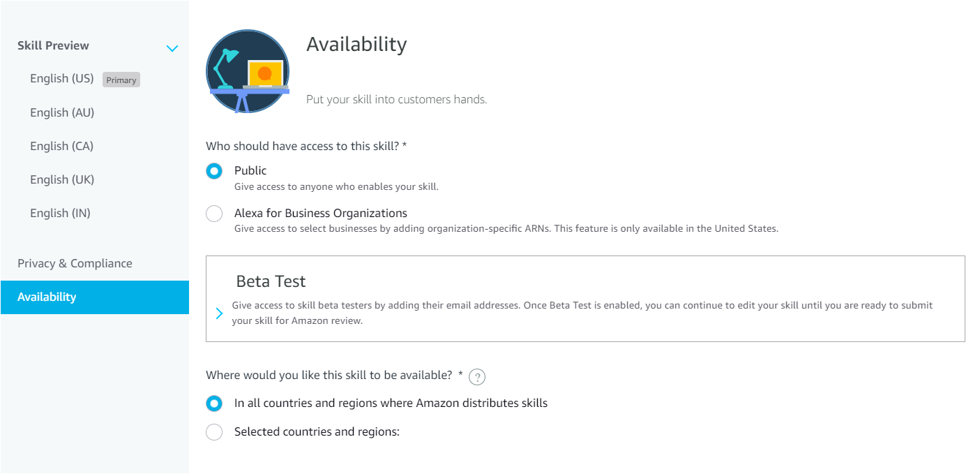Select English (US) locale
Viewport: 980px width, 474px height.
click(x=61, y=78)
